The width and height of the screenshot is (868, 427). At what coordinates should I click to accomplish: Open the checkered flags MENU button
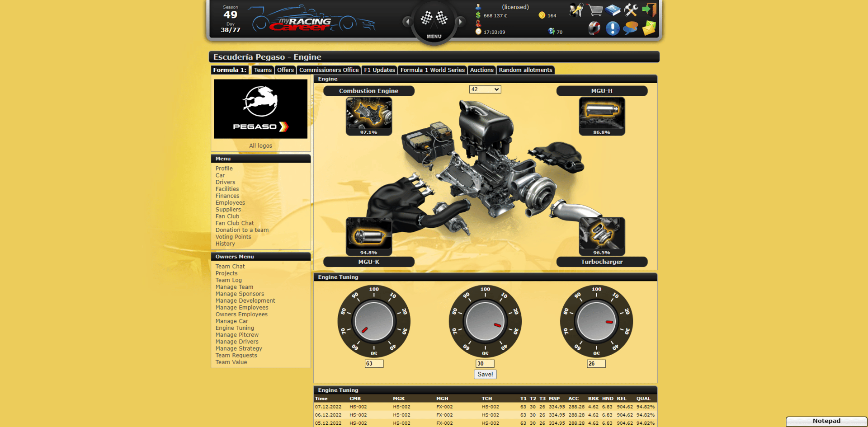click(434, 22)
